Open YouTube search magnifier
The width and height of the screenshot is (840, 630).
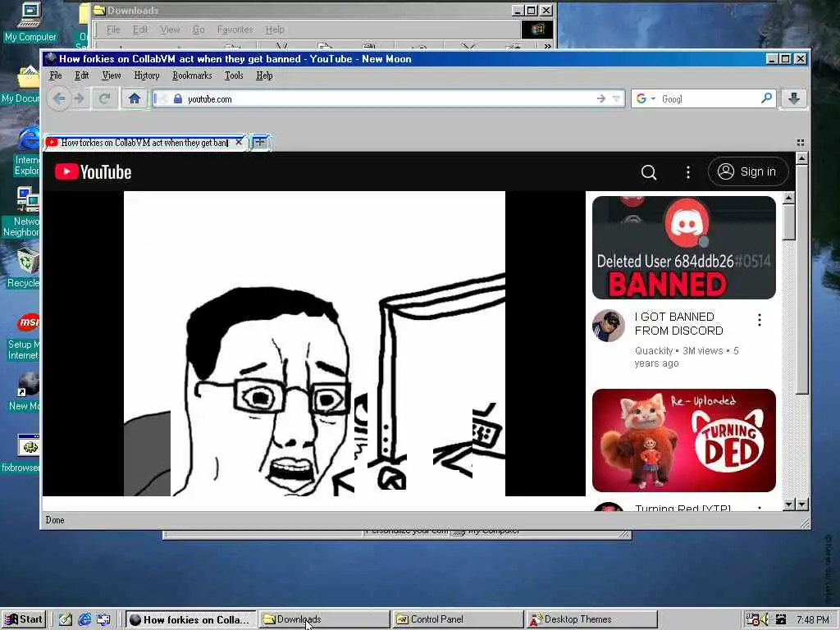click(x=649, y=172)
